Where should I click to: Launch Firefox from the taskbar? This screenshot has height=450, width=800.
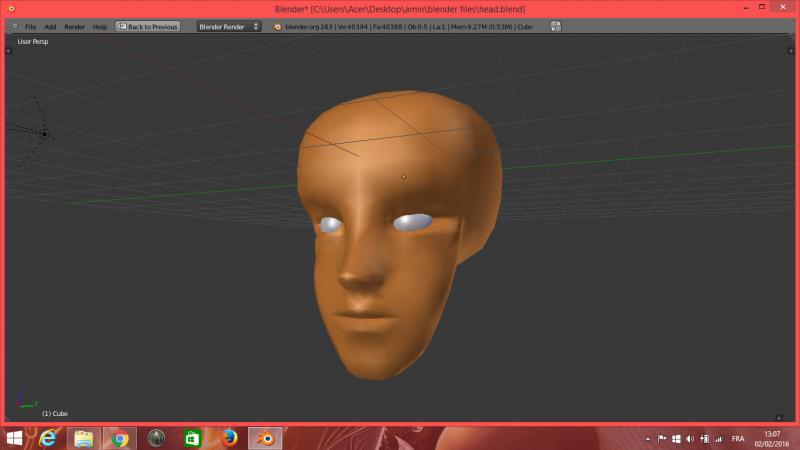(229, 438)
